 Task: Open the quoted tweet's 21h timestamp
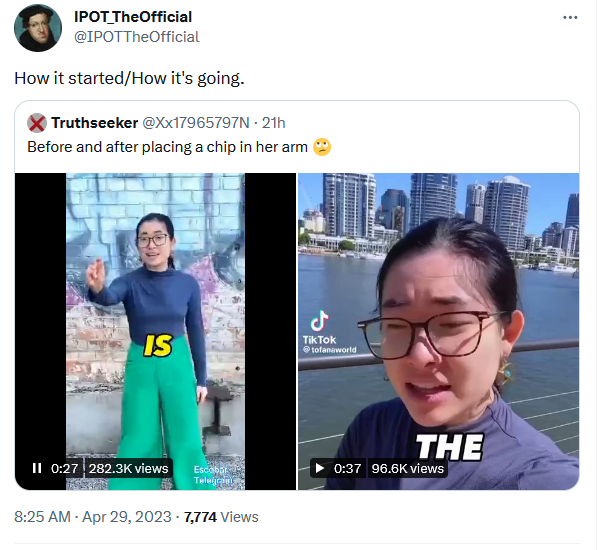(x=274, y=123)
